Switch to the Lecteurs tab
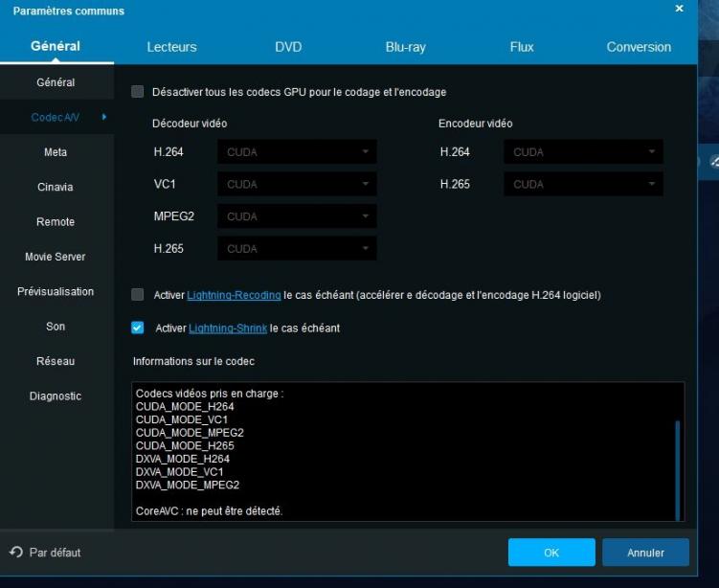The image size is (719, 588). [x=171, y=47]
